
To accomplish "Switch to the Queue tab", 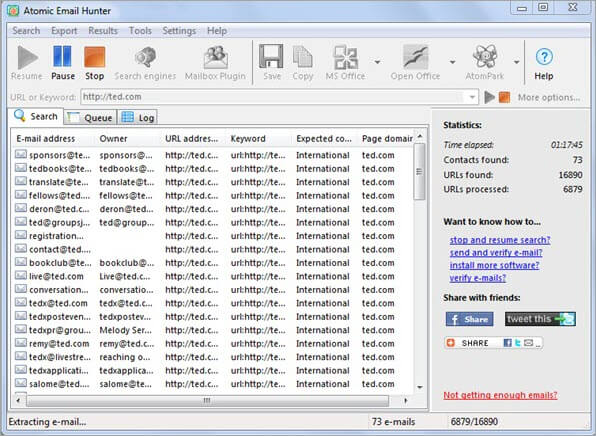I will pyautogui.click(x=90, y=118).
